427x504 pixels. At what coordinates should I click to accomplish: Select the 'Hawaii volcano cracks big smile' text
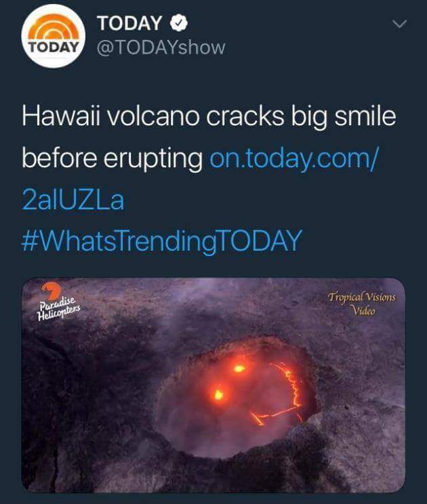pos(209,117)
